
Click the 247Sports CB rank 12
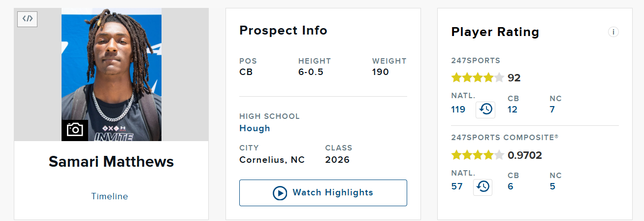click(x=513, y=110)
